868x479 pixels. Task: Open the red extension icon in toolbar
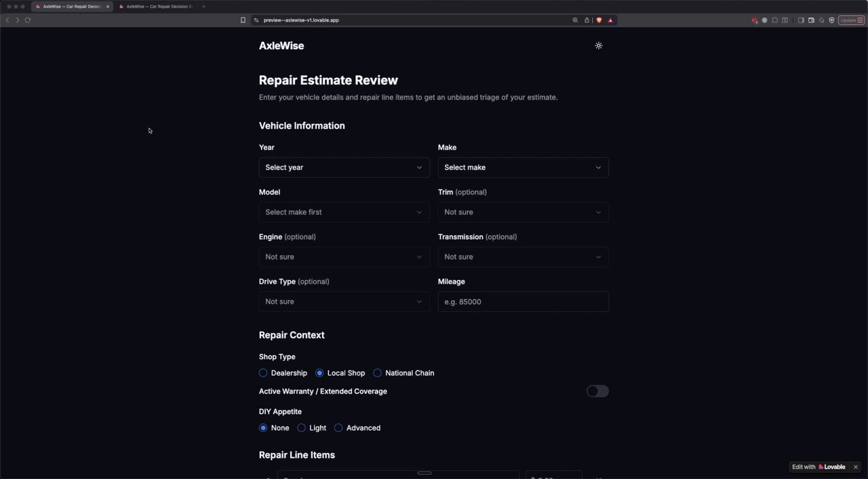(x=754, y=20)
